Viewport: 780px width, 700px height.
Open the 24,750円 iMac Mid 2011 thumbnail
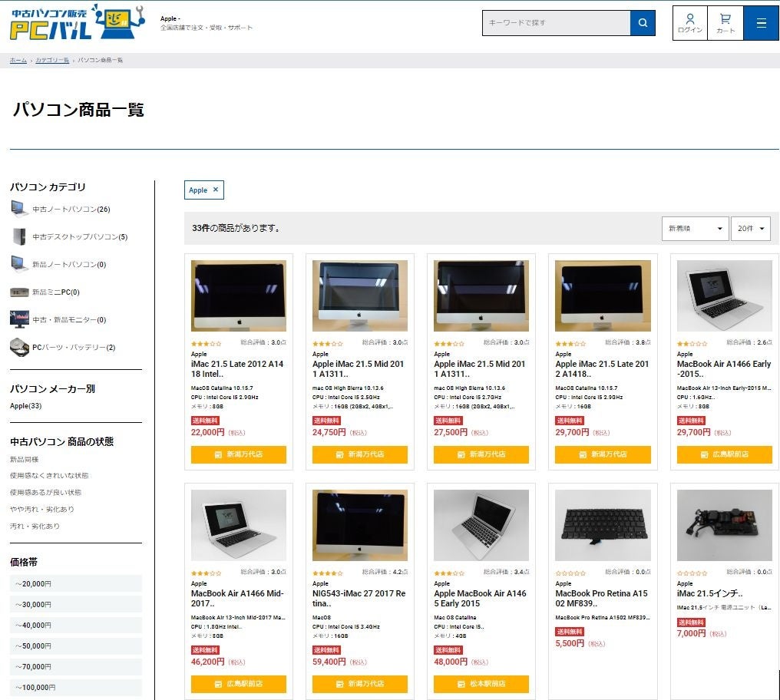[359, 296]
